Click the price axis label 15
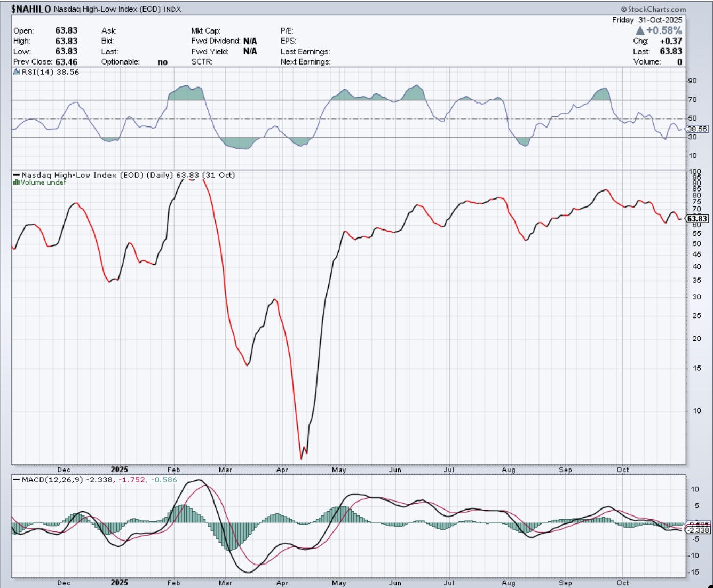The image size is (713, 588). tap(696, 368)
